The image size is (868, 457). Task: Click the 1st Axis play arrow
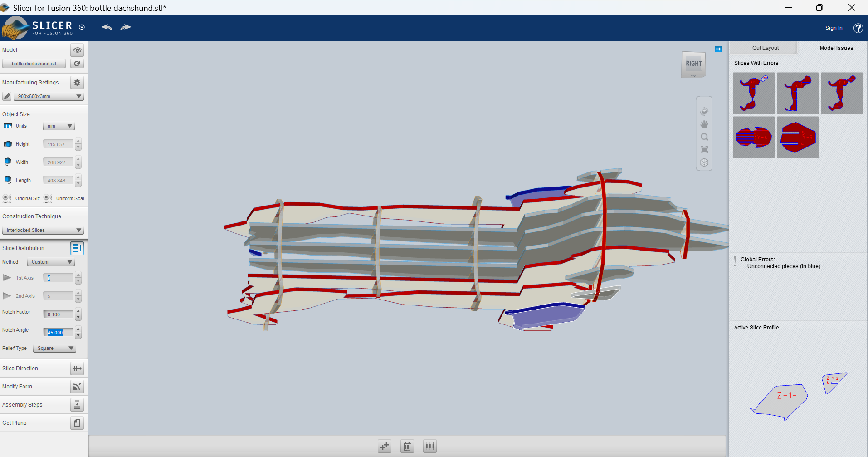(x=7, y=277)
